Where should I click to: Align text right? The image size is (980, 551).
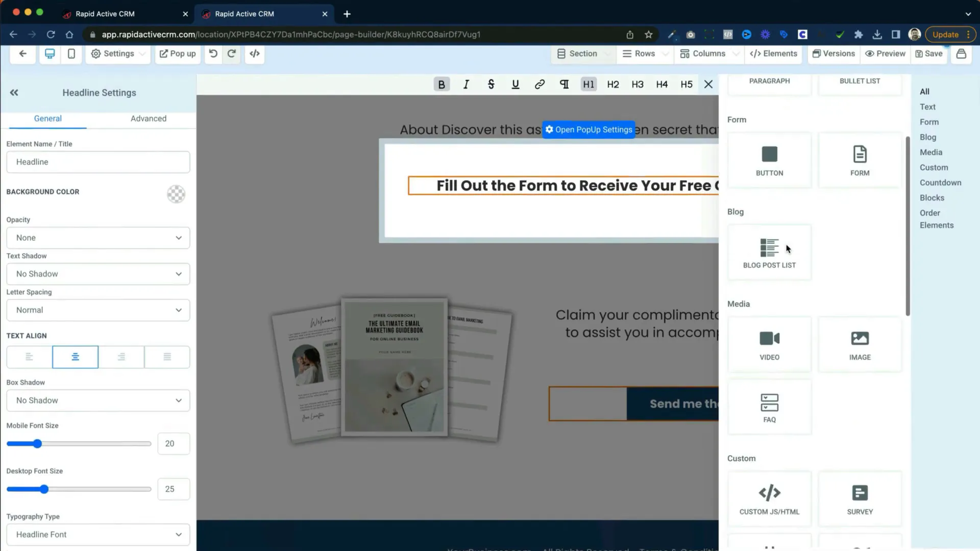tap(121, 357)
